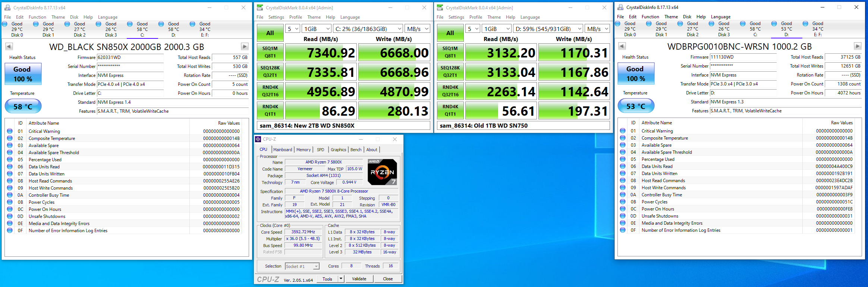Open the Tools dropdown arrow in CPU-Z
The width and height of the screenshot is (868, 287).
(341, 279)
